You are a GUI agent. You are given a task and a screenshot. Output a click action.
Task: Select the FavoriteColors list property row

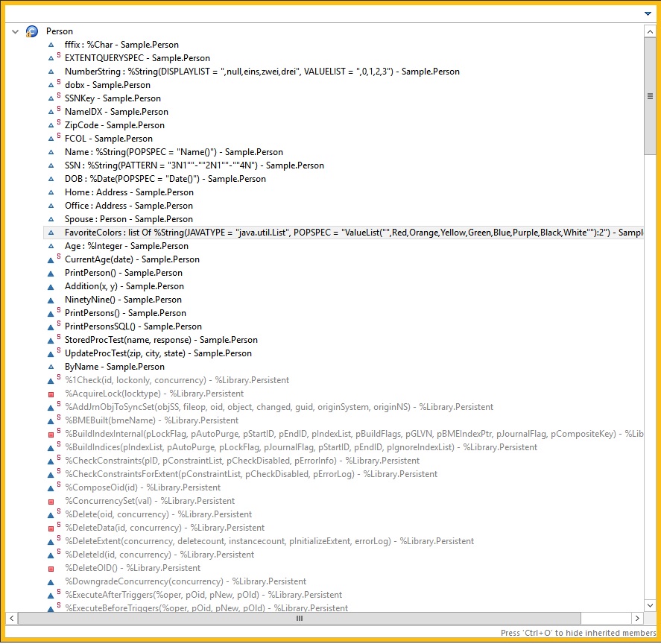point(343,233)
